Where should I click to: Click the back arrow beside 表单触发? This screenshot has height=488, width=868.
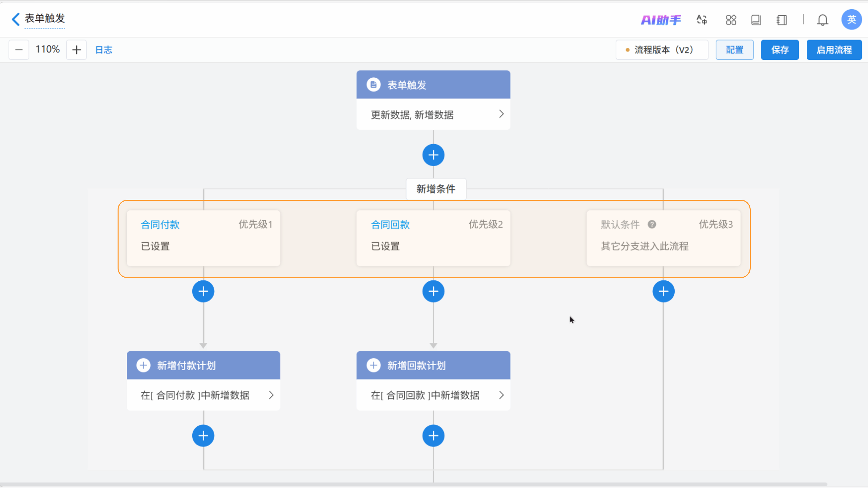coord(16,19)
